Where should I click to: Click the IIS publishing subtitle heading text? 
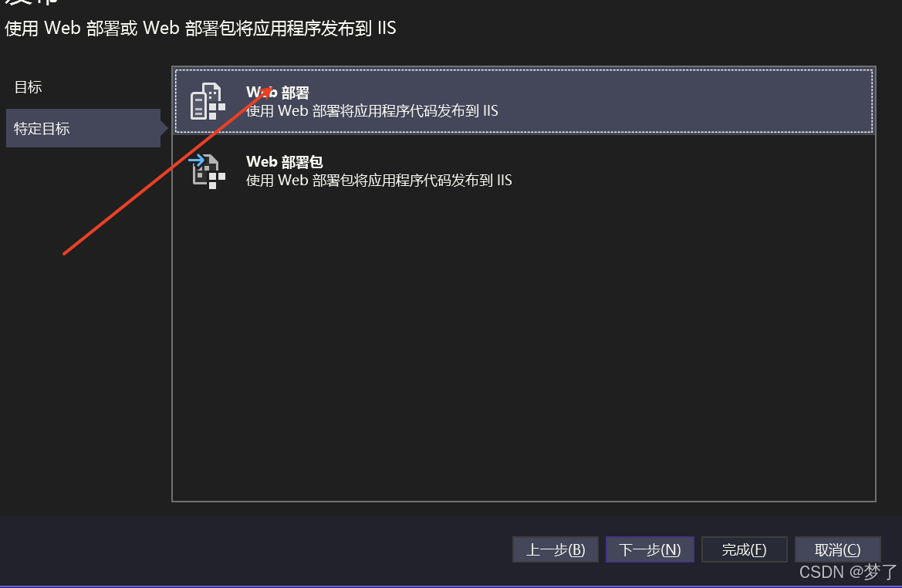(200, 29)
